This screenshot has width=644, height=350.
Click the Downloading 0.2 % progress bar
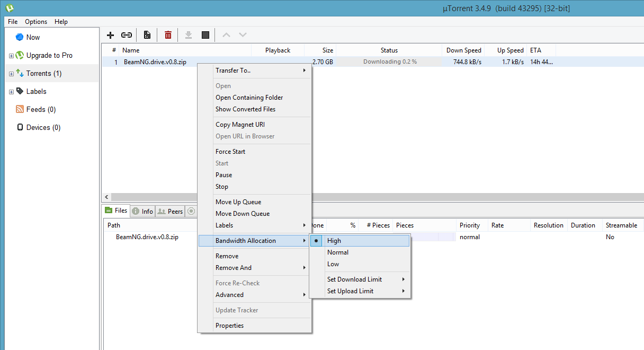click(389, 62)
